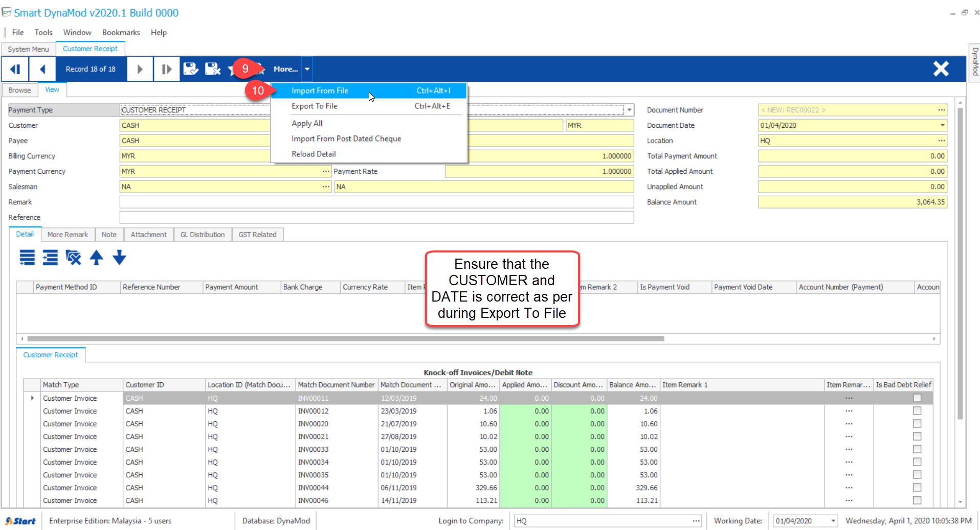Click the vertical DynaMod side panel tab
The image size is (980, 530).
coord(975,62)
